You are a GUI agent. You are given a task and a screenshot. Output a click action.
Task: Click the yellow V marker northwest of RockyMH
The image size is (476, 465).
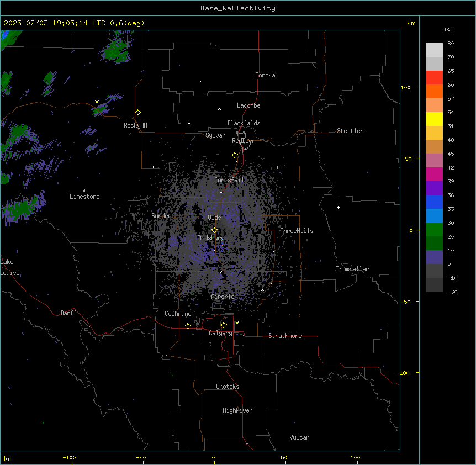(x=97, y=102)
